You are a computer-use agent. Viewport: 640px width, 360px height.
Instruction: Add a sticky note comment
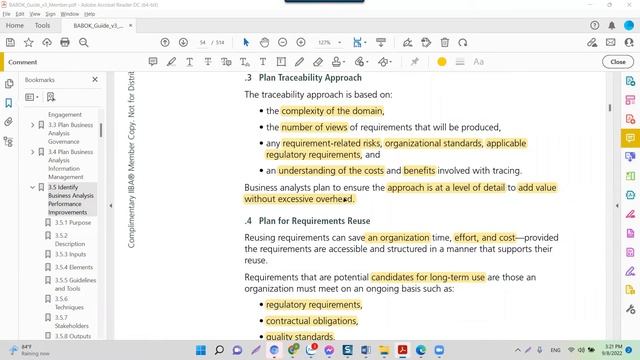[x=153, y=62]
